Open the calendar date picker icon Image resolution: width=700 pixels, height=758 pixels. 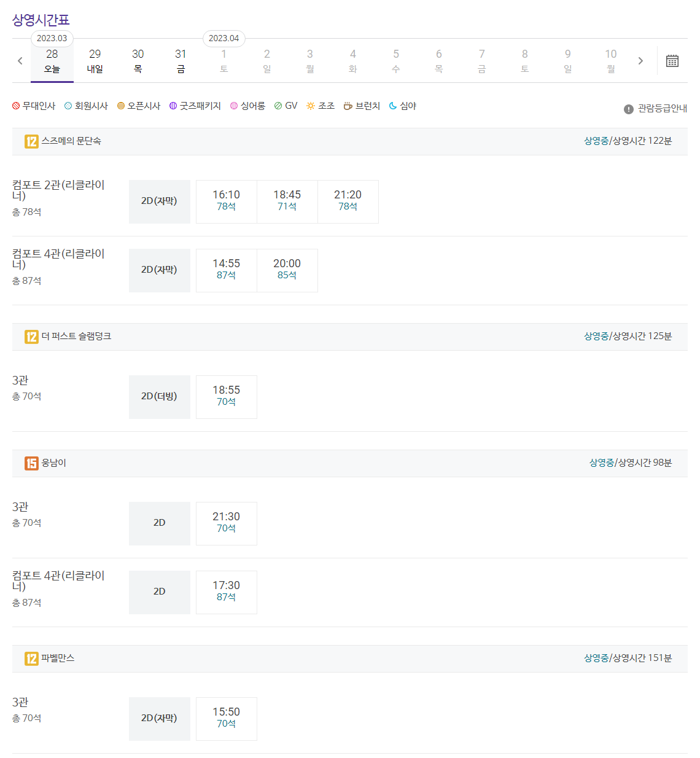coord(672,61)
